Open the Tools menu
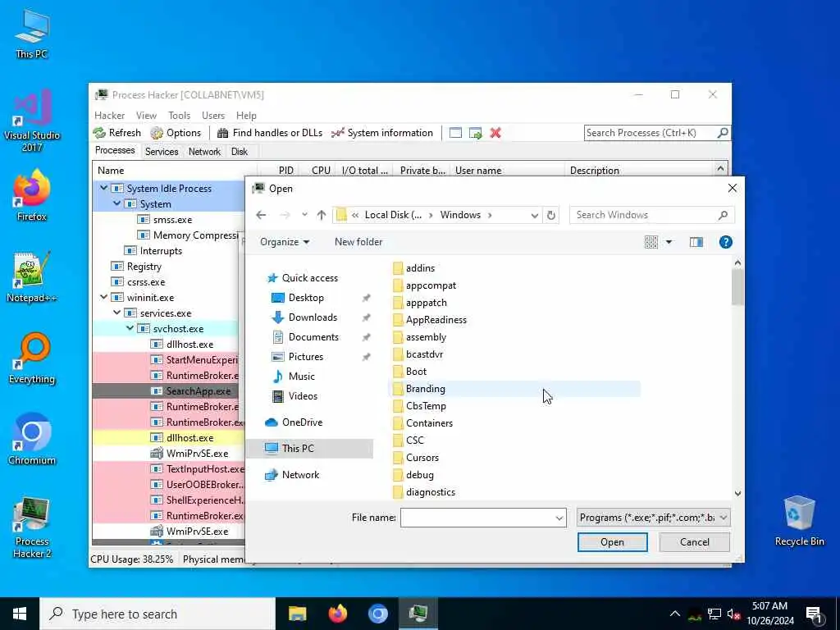This screenshot has width=840, height=630. (x=179, y=116)
